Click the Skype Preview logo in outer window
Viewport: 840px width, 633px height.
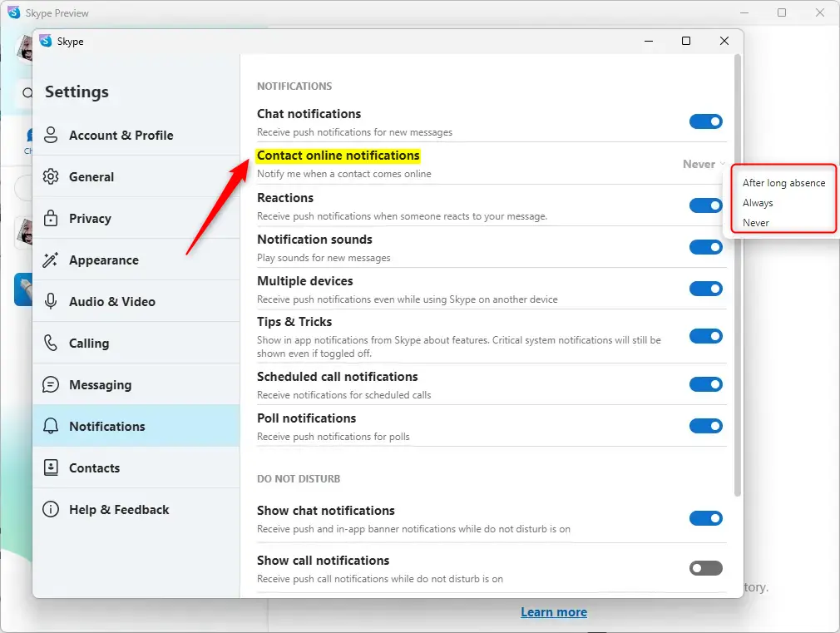pos(14,12)
